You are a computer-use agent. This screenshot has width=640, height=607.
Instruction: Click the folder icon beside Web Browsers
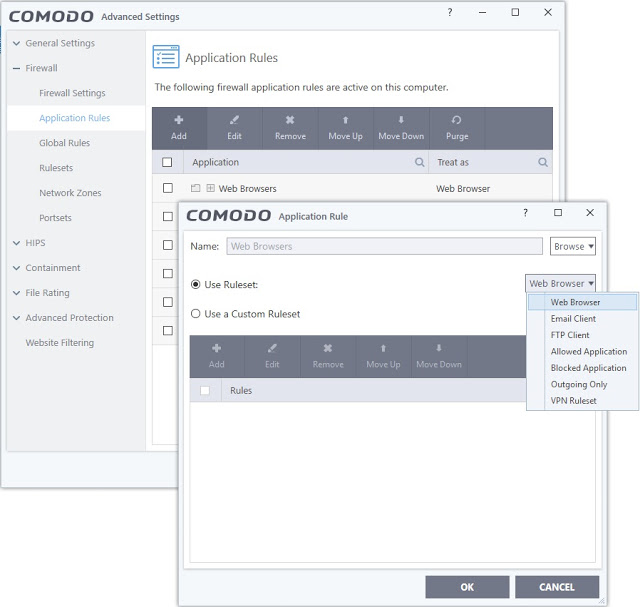pyautogui.click(x=196, y=188)
